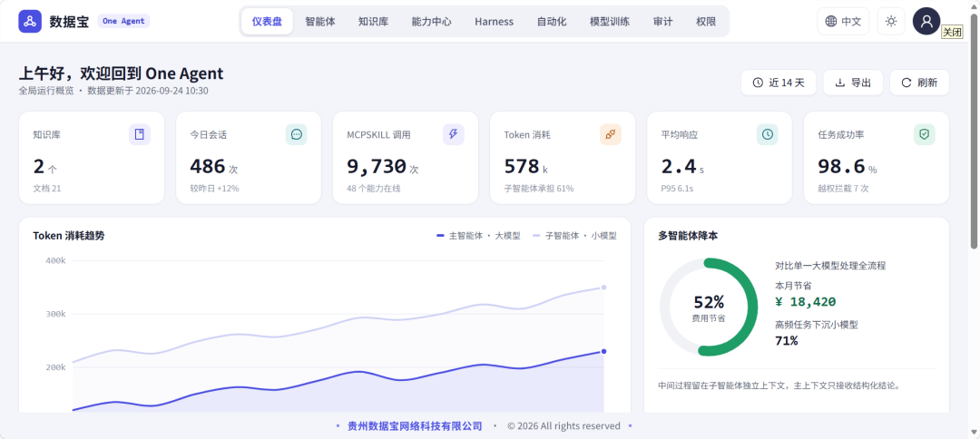Viewport: 980px width, 439px height.
Task: Click the MCPSKILL 调用 lightning icon
Action: (x=454, y=134)
